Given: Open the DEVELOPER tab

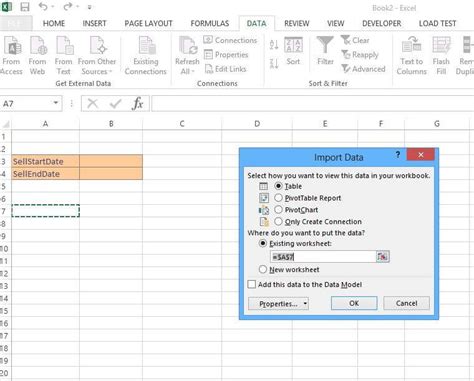Looking at the screenshot, I should 382,23.
